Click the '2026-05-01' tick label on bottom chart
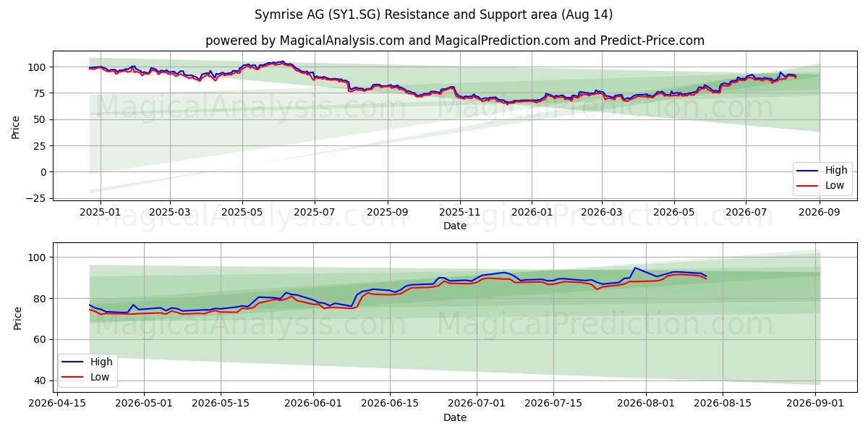Screen dimensions: 868x434 coord(144,404)
